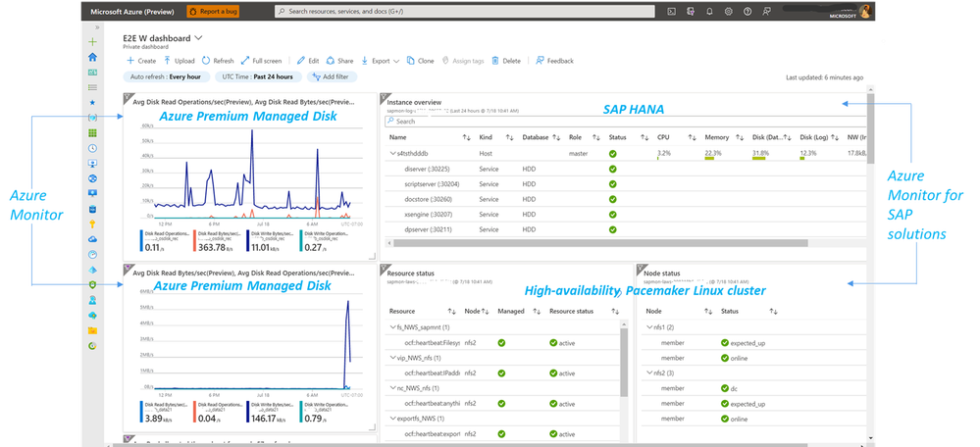Open the green shield Security icon in sidebar
Image resolution: width=980 pixels, height=447 pixels.
[92, 284]
